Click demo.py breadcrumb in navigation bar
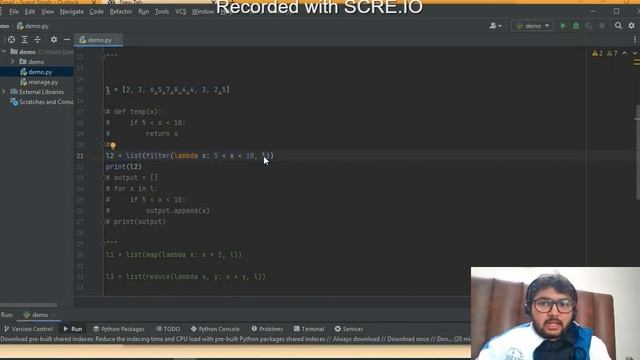Image resolution: width=640 pixels, height=360 pixels. [33, 26]
